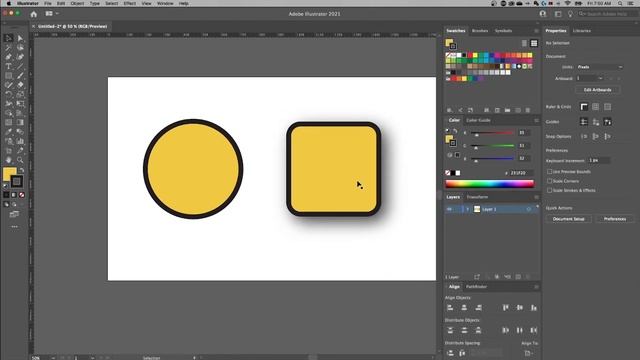Viewport: 640px width, 360px height.
Task: Show swatches in thumbnail grid view
Action: (534, 43)
